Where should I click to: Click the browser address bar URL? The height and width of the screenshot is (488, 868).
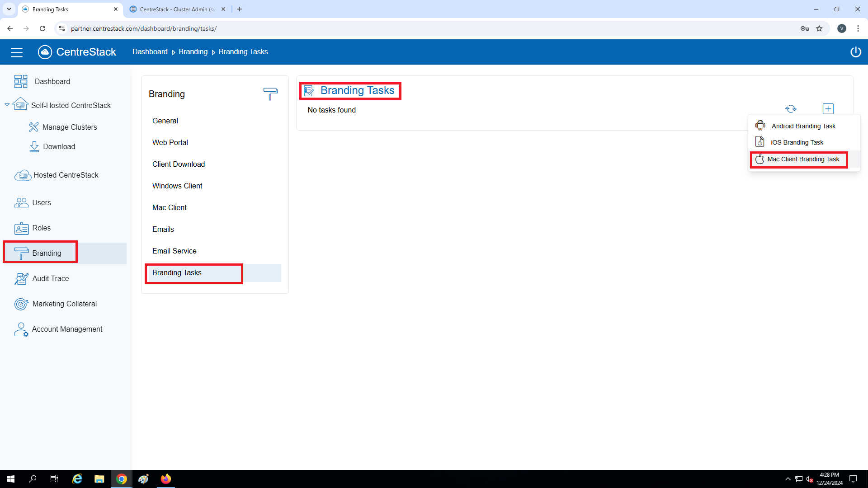(144, 28)
